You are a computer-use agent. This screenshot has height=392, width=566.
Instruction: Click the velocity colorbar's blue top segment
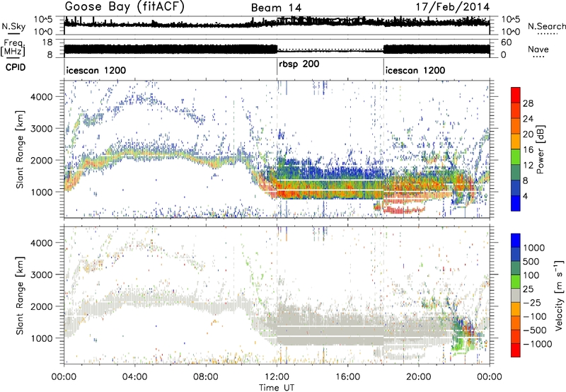[516, 240]
